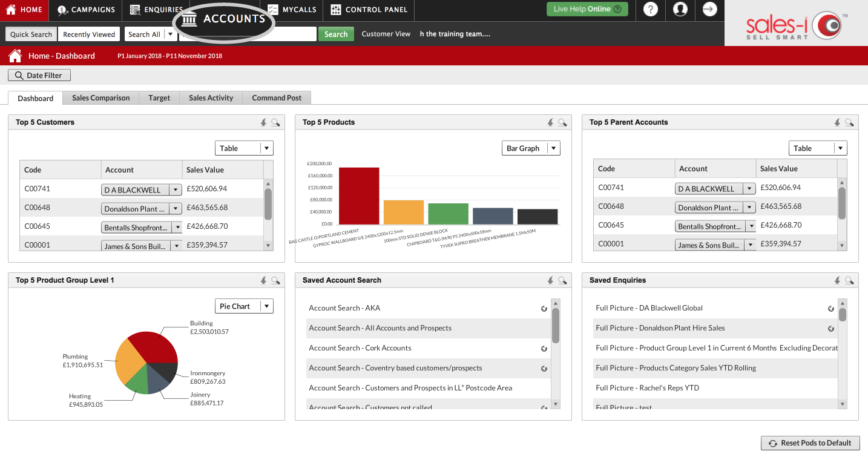Open the user profile icon
Viewport: 868px width, 457px height.
680,9
